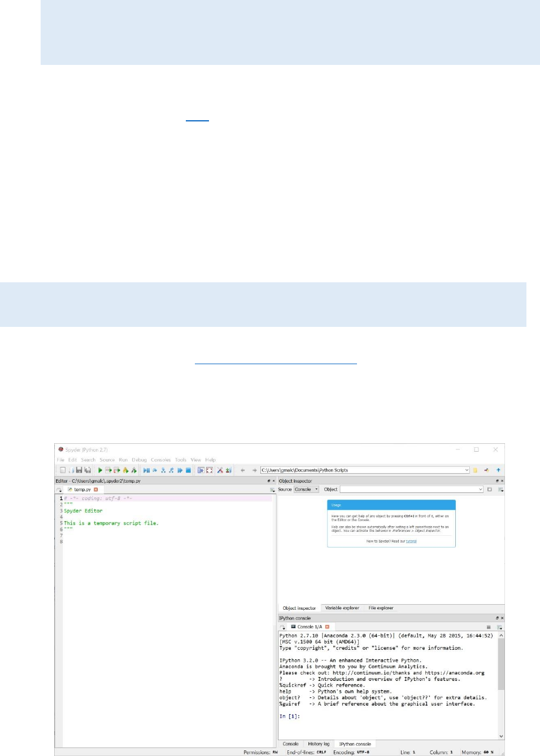The image size is (540, 756).
Task: Open the editor pane options icon
Action: (x=272, y=490)
